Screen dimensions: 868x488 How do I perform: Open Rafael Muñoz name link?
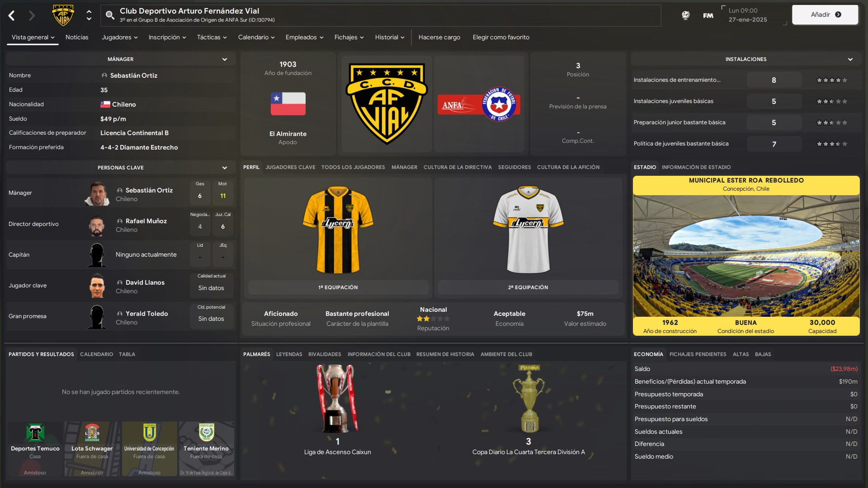click(146, 221)
